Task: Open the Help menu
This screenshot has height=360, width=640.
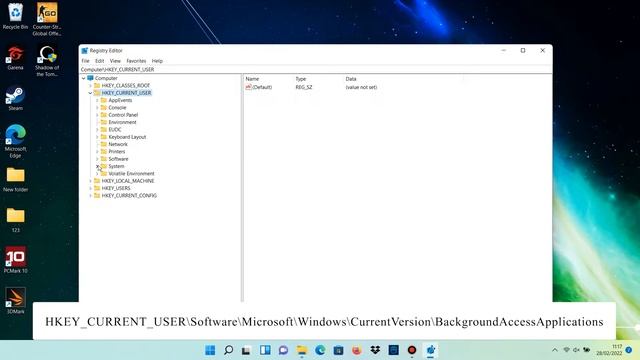Action: coord(157,61)
